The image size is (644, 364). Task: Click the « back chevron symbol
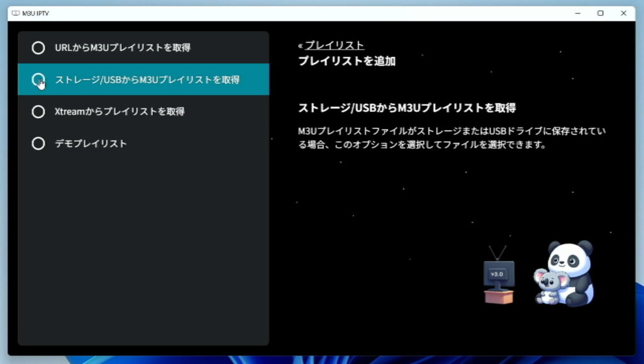tap(301, 46)
